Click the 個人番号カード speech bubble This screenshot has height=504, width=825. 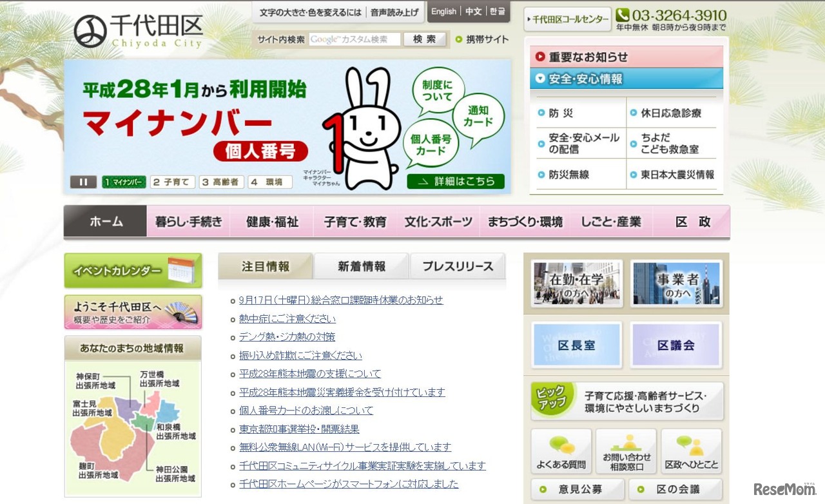tap(431, 144)
